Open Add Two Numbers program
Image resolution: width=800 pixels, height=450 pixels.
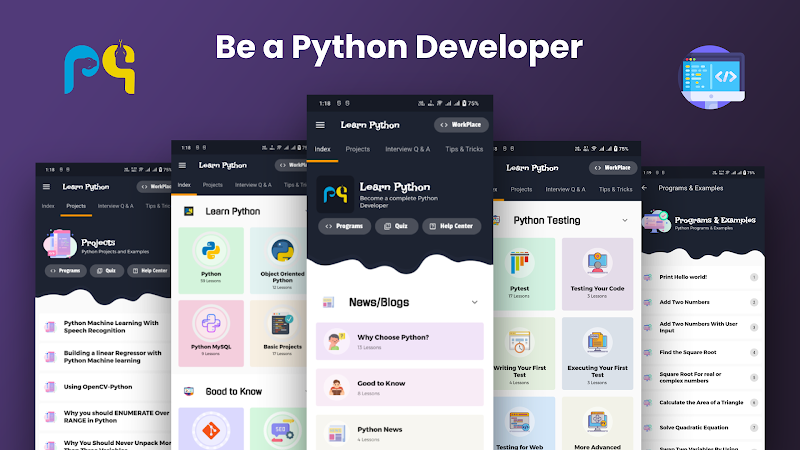pyautogui.click(x=702, y=302)
